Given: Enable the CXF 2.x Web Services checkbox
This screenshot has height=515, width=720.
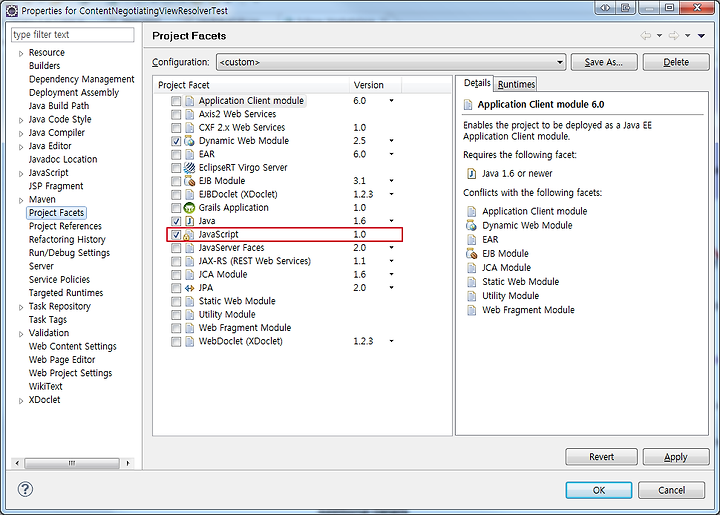Looking at the screenshot, I should [176, 128].
